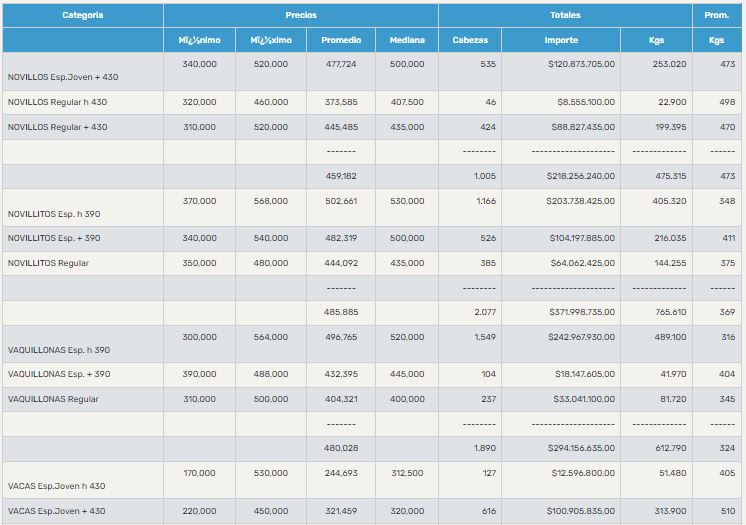Click the VAQUILLONAS Regular category cell
Image resolution: width=746 pixels, height=525 pixels.
tap(53, 399)
